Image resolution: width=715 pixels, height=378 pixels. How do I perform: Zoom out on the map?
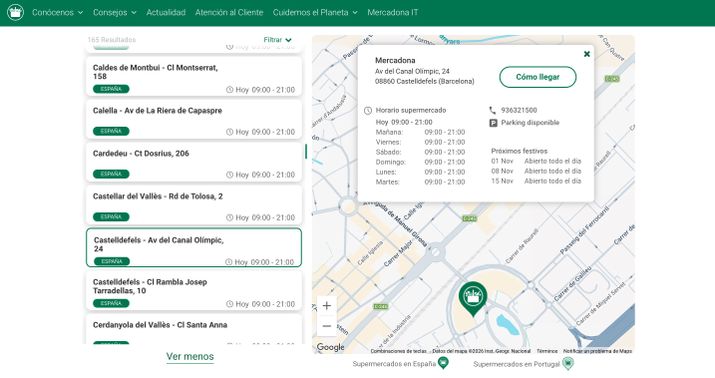[x=327, y=326]
